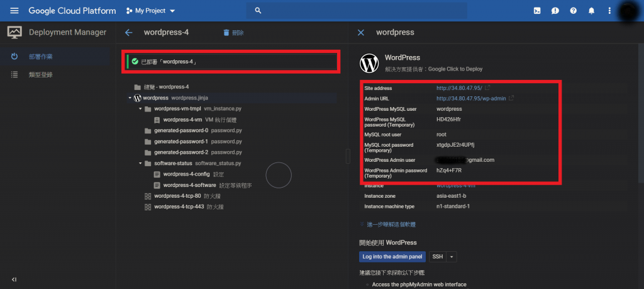This screenshot has width=644, height=289.
Task: Click the generated-password-0 folder icon
Action: coord(148,131)
